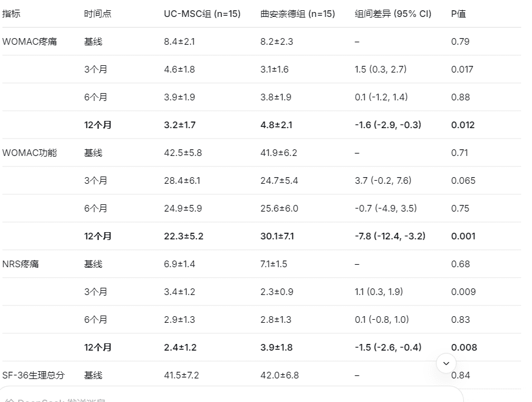This screenshot has width=532, height=402.
Task: Select the P value 0.009 cell
Action: 464,292
